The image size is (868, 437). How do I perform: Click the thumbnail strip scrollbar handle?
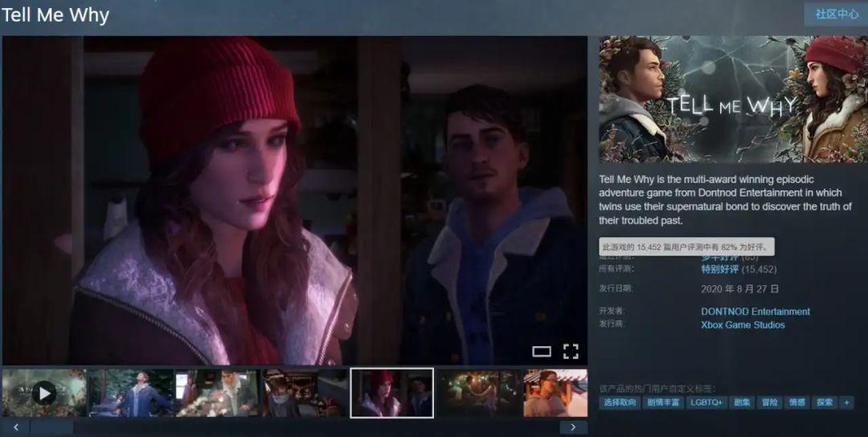pos(51,427)
